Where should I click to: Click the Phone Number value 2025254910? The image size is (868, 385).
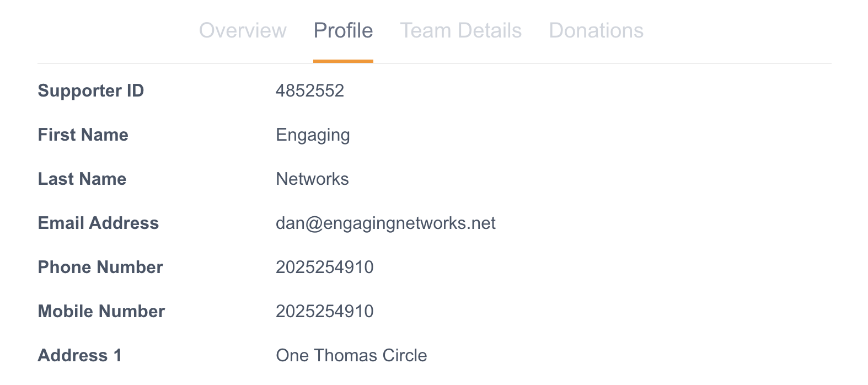click(x=325, y=267)
